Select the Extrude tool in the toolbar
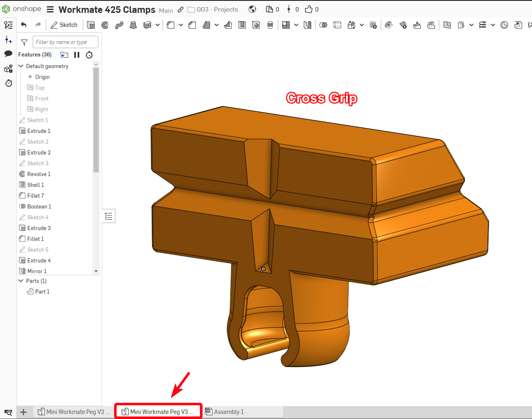The image size is (532, 419). click(x=91, y=25)
